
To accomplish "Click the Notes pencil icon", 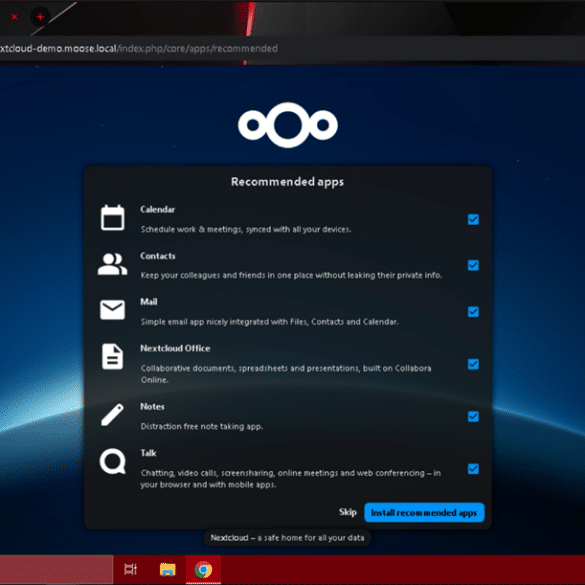I will [112, 414].
